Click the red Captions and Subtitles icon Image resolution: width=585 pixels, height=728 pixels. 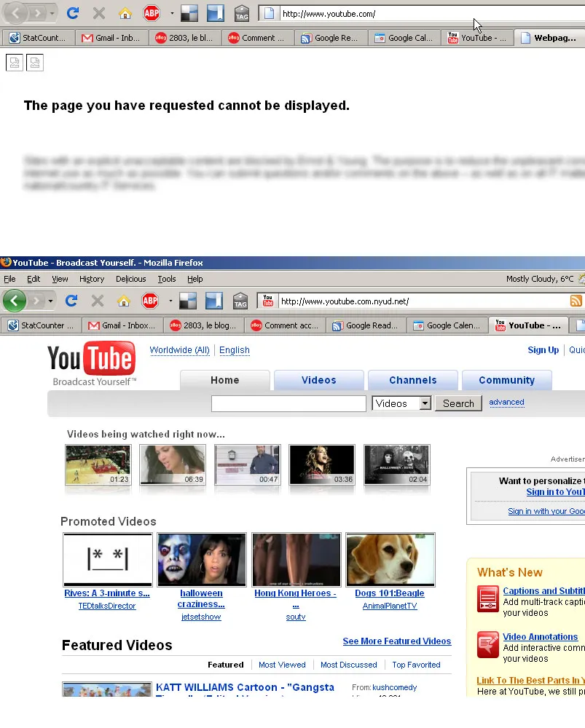[x=488, y=599]
